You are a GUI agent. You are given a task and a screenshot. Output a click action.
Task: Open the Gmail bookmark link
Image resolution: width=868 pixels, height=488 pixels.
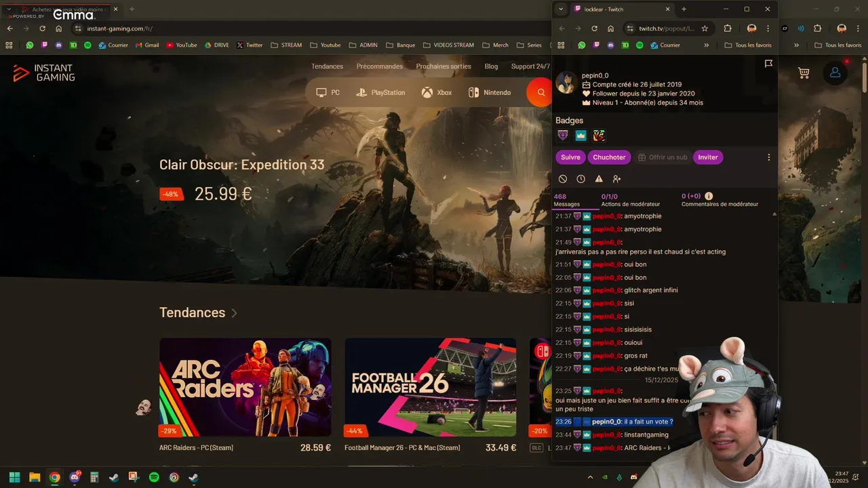[x=147, y=45]
